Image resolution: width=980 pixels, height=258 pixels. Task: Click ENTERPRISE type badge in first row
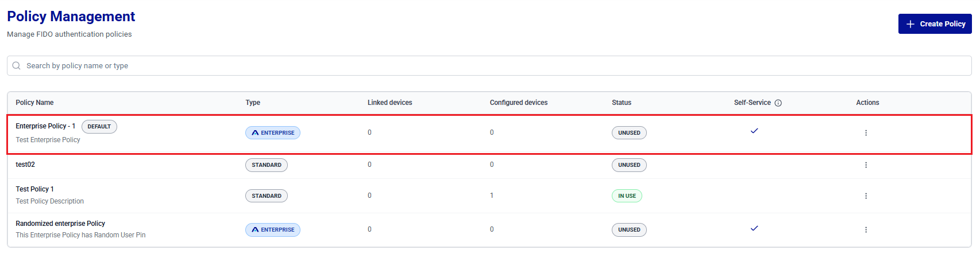[273, 133]
